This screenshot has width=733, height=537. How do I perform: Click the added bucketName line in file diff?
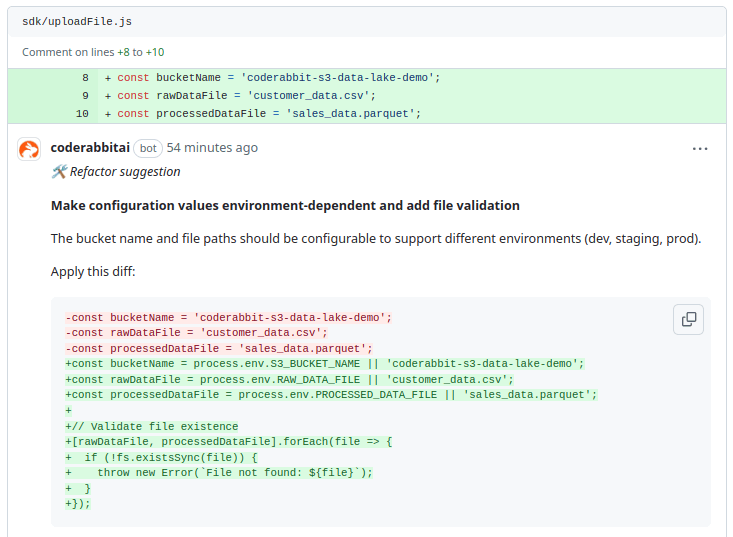click(x=278, y=77)
